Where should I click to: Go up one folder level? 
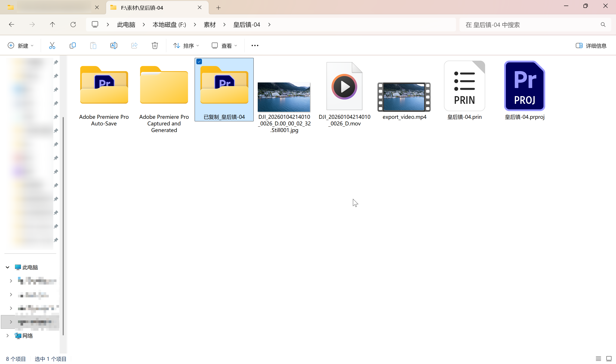tap(52, 25)
